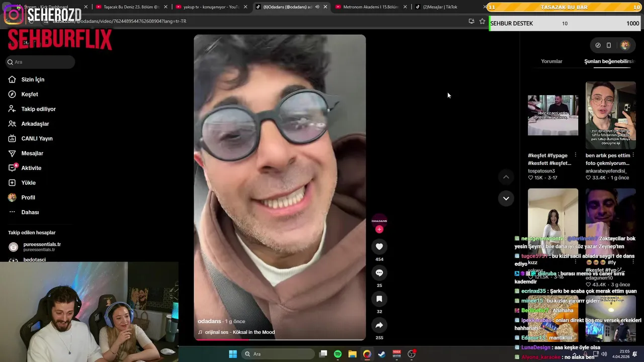644x362 pixels.
Task: Open orijinal ses Köksal in the Mood
Action: (236, 332)
